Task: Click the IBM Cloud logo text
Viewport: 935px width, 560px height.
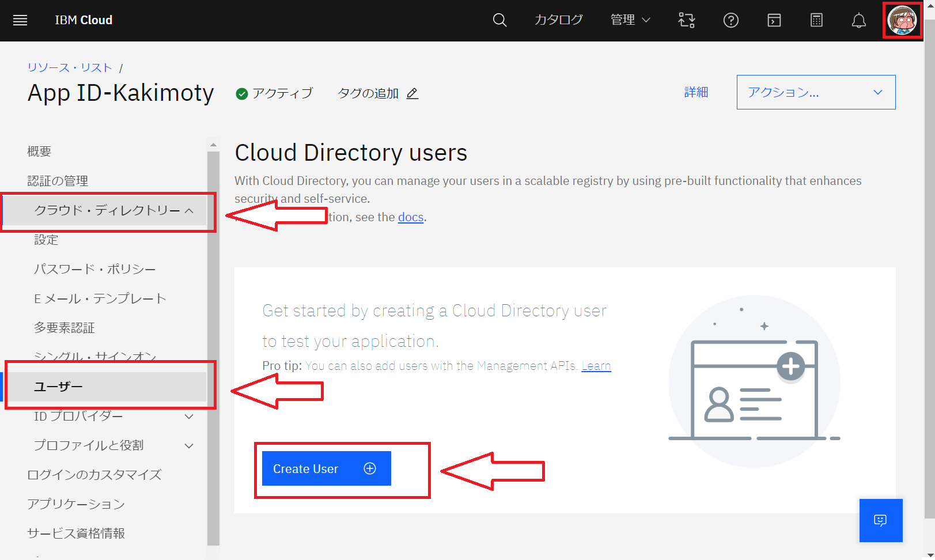Action: (x=84, y=20)
